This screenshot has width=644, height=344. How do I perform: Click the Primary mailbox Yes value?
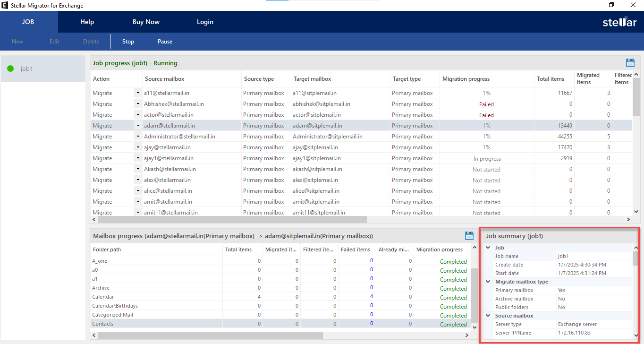click(561, 290)
